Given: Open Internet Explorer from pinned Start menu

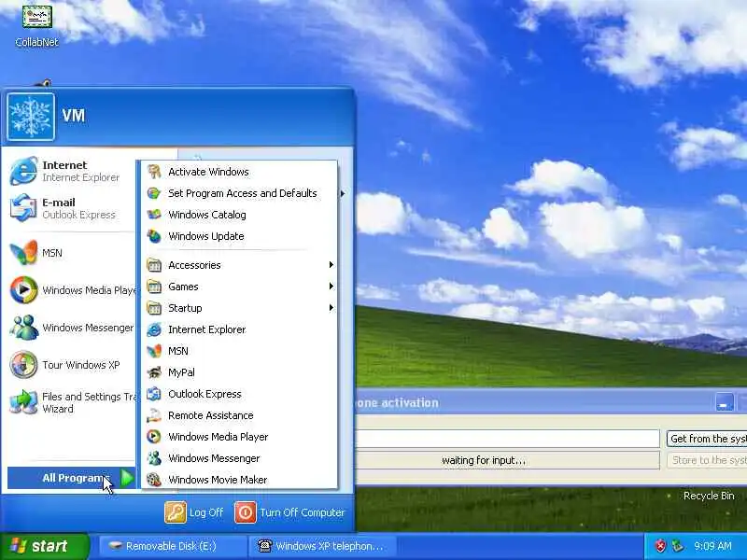Looking at the screenshot, I should (x=72, y=171).
